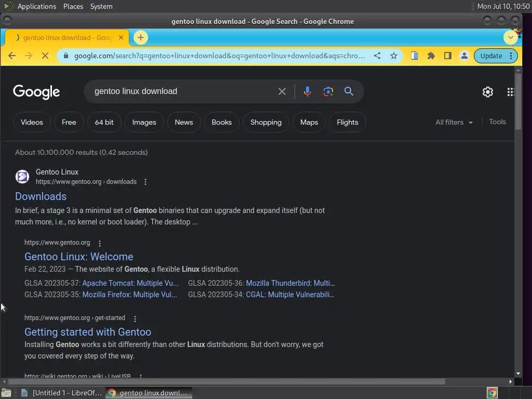Search by image with Google Lens
The height and width of the screenshot is (399, 532).
coord(328,91)
